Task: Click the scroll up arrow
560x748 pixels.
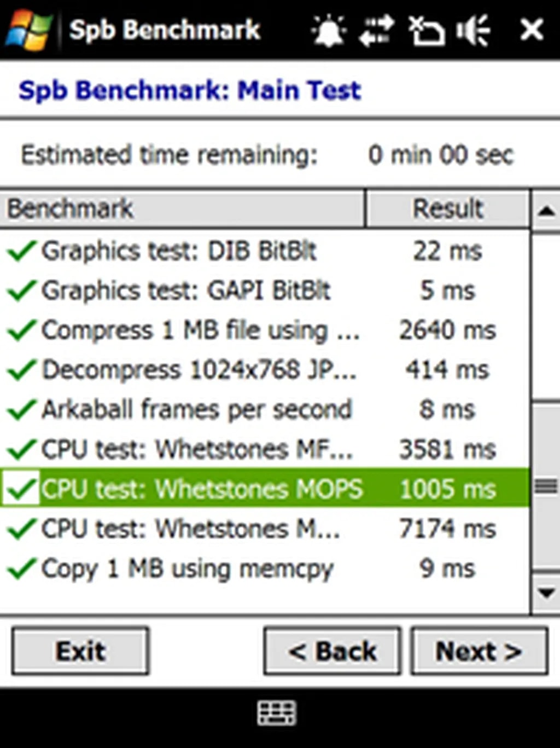Action: point(546,211)
